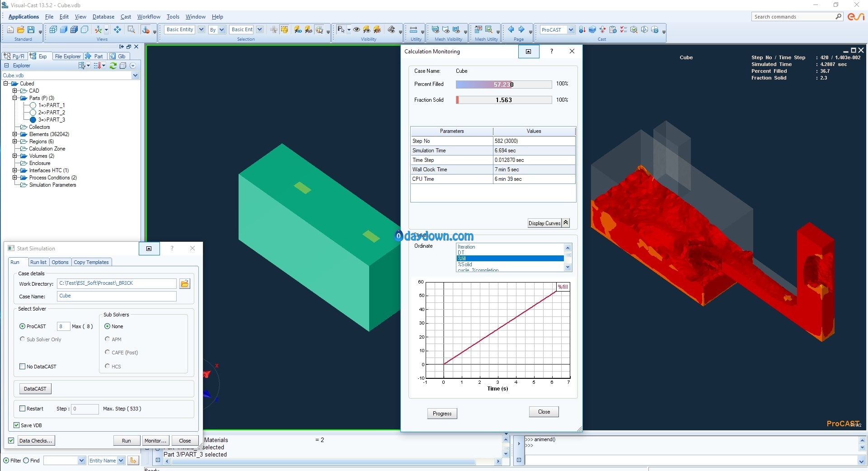Select the Filter radio button at bottom
The width and height of the screenshot is (868, 471).
point(6,461)
